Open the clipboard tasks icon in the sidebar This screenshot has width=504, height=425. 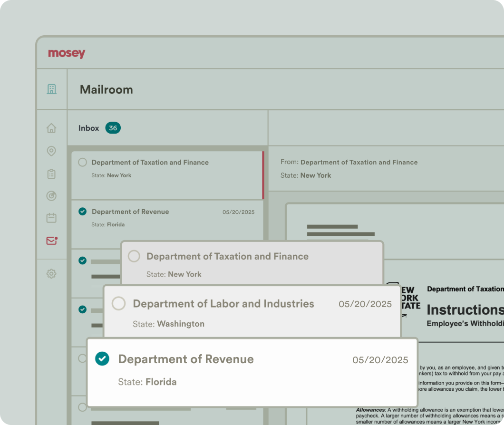point(51,174)
